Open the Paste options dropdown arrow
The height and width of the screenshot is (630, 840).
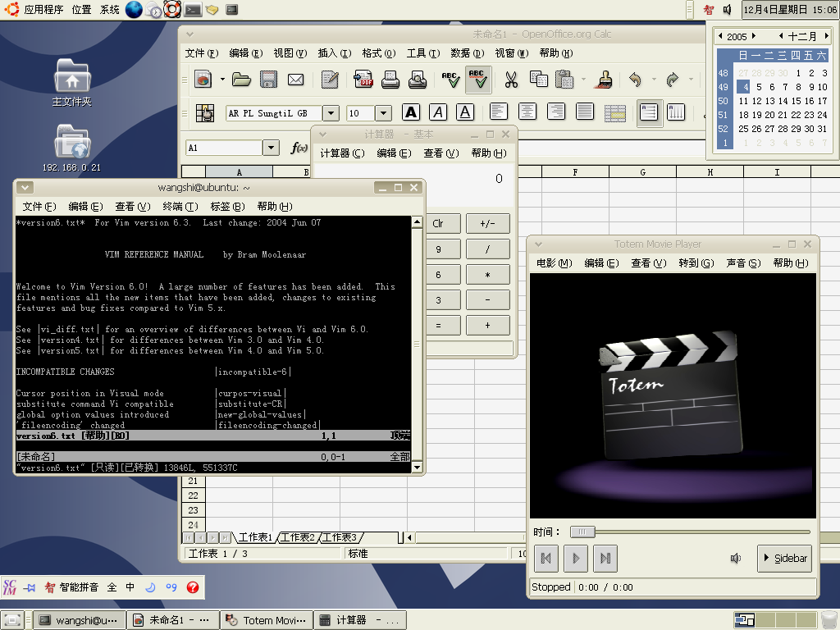pyautogui.click(x=583, y=80)
